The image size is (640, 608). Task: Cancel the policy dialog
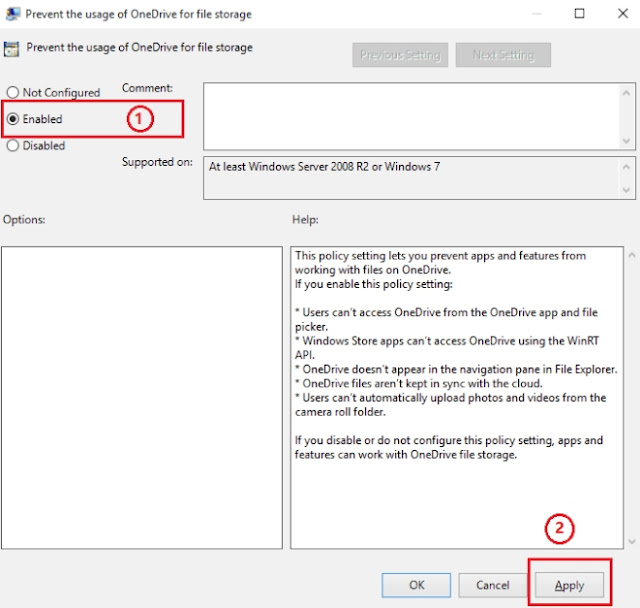(x=493, y=585)
